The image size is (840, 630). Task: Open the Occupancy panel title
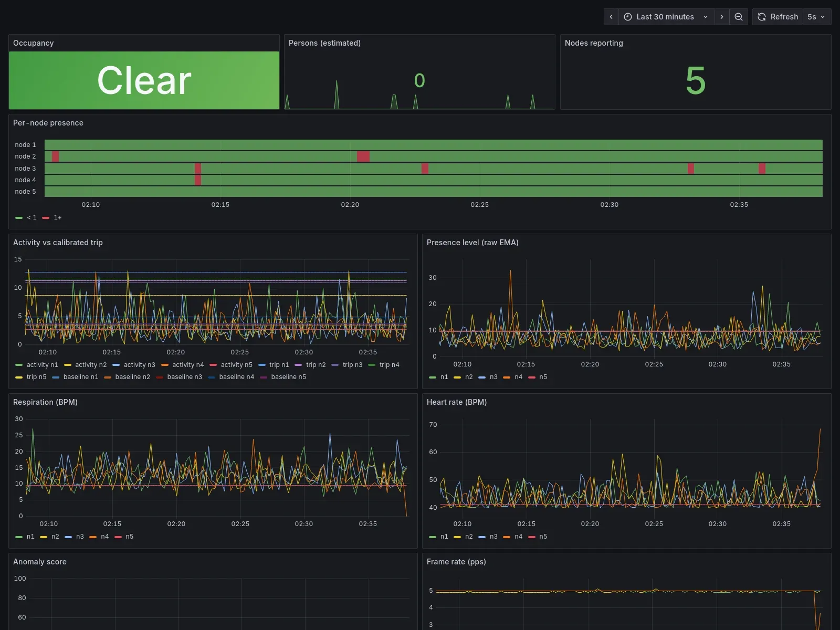click(x=34, y=43)
